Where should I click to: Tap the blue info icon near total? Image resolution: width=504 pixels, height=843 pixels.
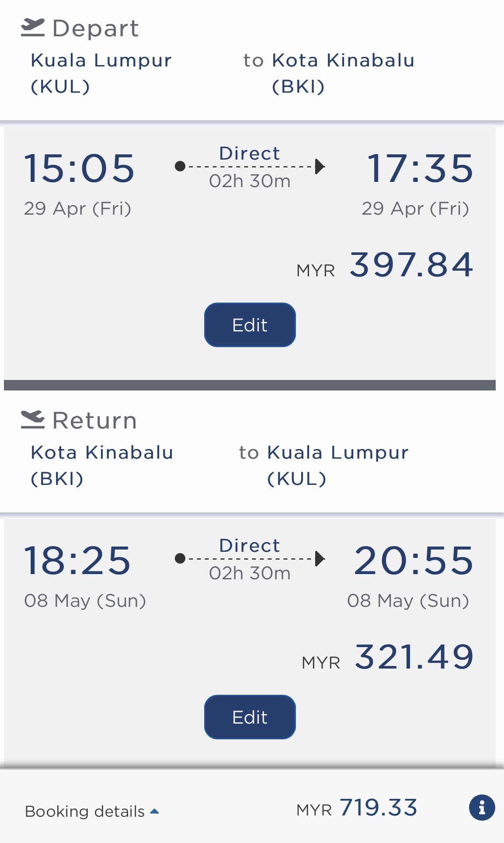click(x=482, y=807)
